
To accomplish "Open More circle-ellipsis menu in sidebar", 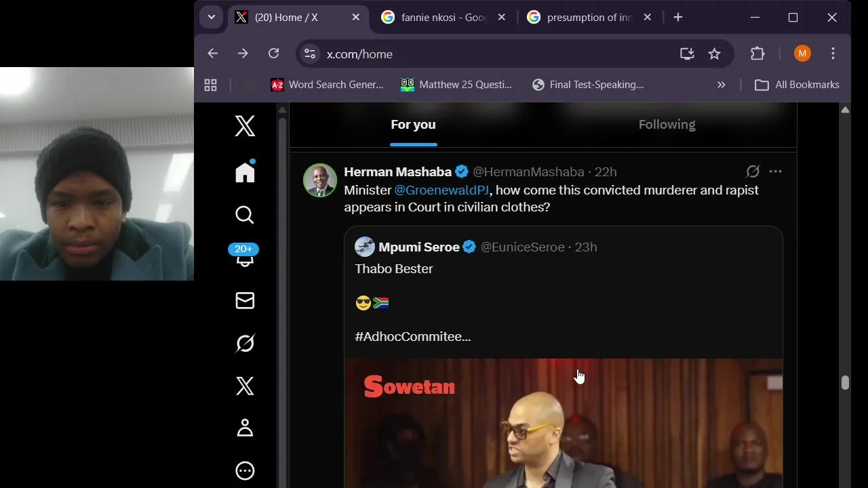I will (x=245, y=471).
